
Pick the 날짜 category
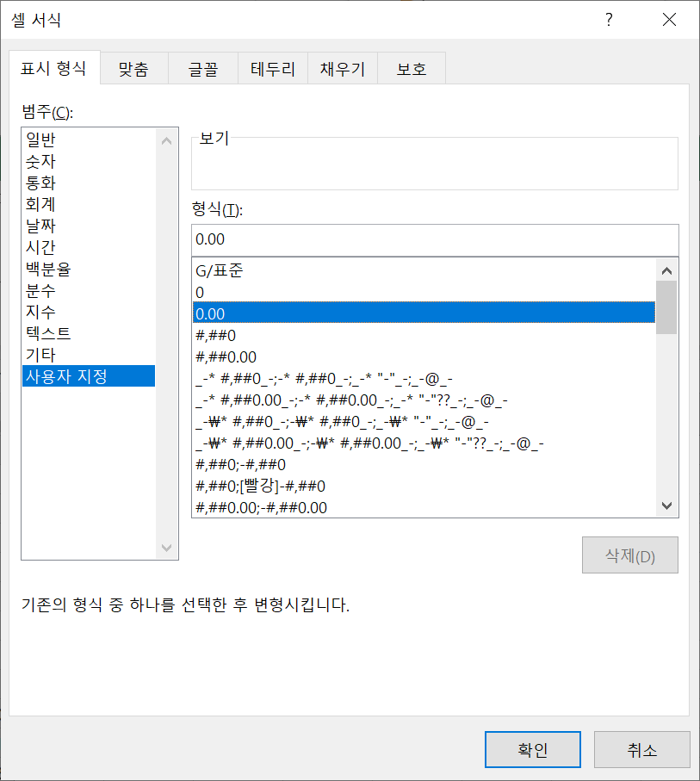click(x=89, y=226)
